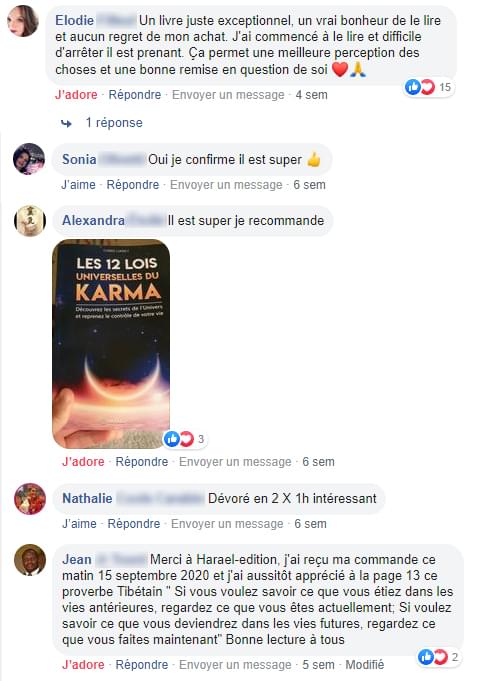
Task: Open the Modifié edit history on Jean's comment
Action: 364,664
